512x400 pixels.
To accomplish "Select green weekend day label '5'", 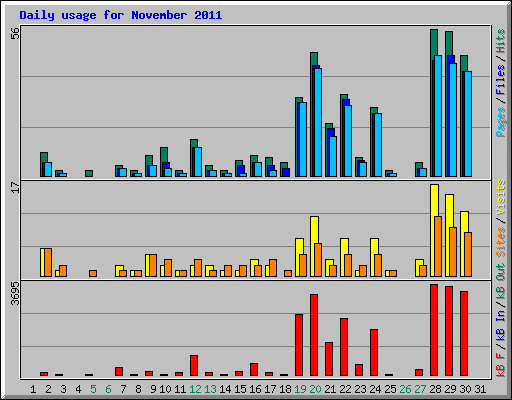I will pyautogui.click(x=93, y=389).
